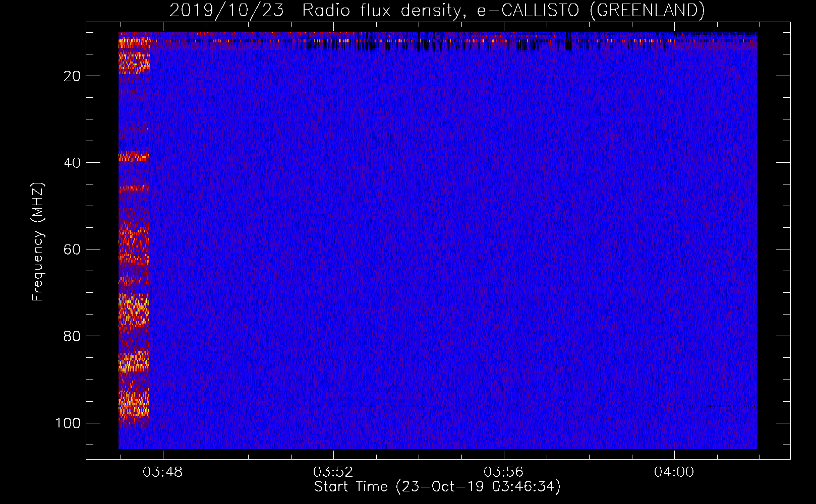Click the 'Start Time (23-Oct-19 03:46:34)' label

tap(437, 487)
